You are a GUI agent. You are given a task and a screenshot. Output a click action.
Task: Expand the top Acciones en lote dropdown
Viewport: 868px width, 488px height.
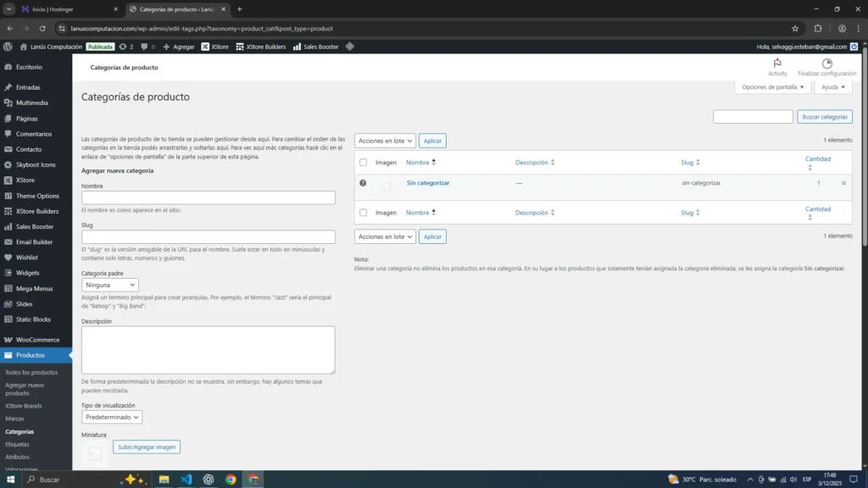tap(385, 141)
